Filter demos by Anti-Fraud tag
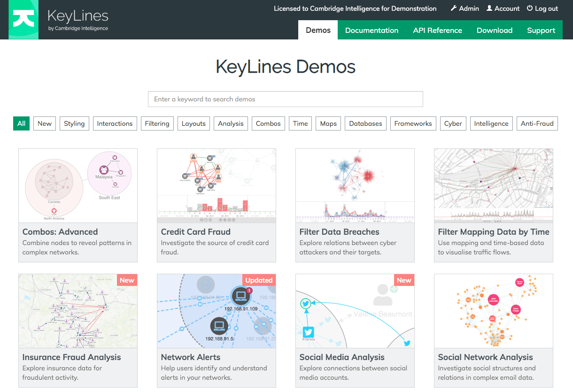Image resolution: width=573 pixels, height=392 pixels. click(537, 123)
